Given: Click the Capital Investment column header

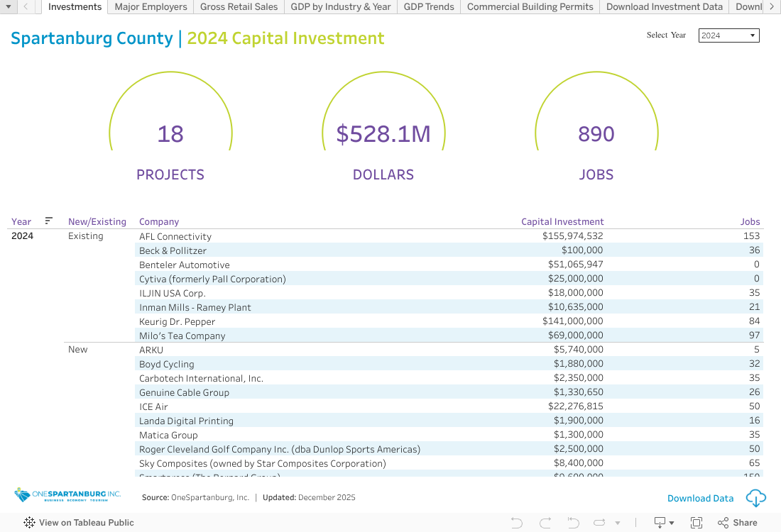Looking at the screenshot, I should pos(562,221).
